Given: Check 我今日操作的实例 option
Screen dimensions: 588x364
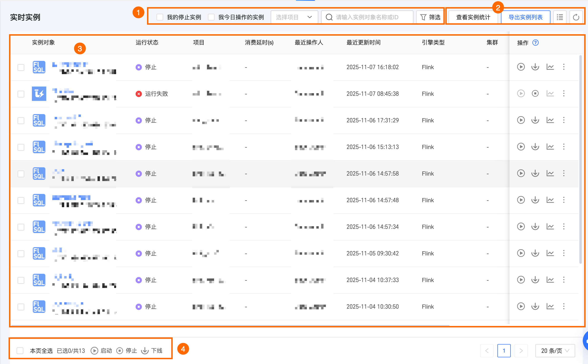Looking at the screenshot, I should pyautogui.click(x=211, y=17).
